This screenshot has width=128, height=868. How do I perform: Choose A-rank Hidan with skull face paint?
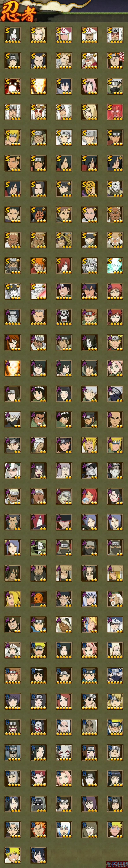(x=64, y=316)
